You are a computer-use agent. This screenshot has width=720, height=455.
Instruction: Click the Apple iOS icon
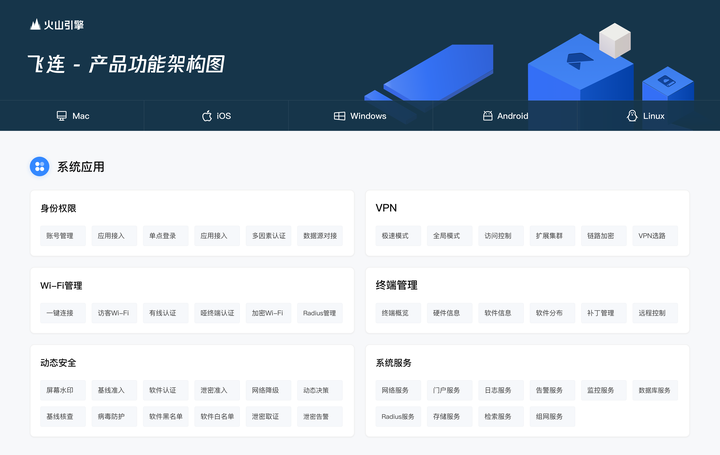click(207, 116)
